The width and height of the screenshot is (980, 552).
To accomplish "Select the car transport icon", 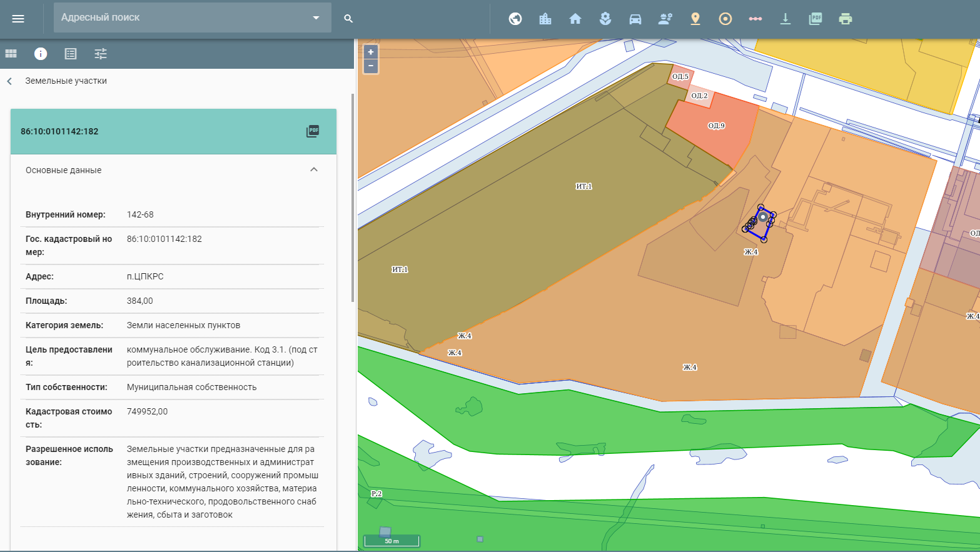I will (x=635, y=19).
